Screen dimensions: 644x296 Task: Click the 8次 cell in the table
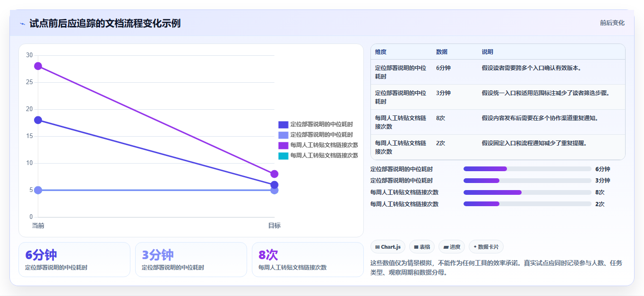(x=440, y=118)
